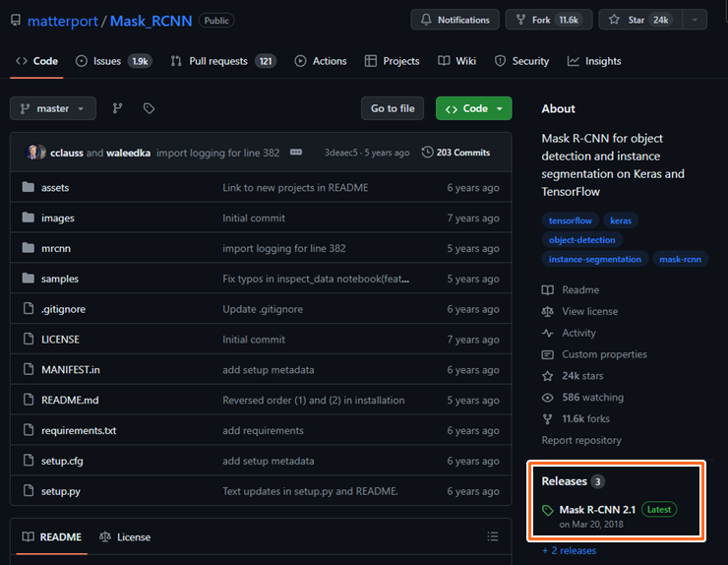Open commit 'Reversed order (1) and (2) in installation'
728x565 pixels.
(x=314, y=400)
